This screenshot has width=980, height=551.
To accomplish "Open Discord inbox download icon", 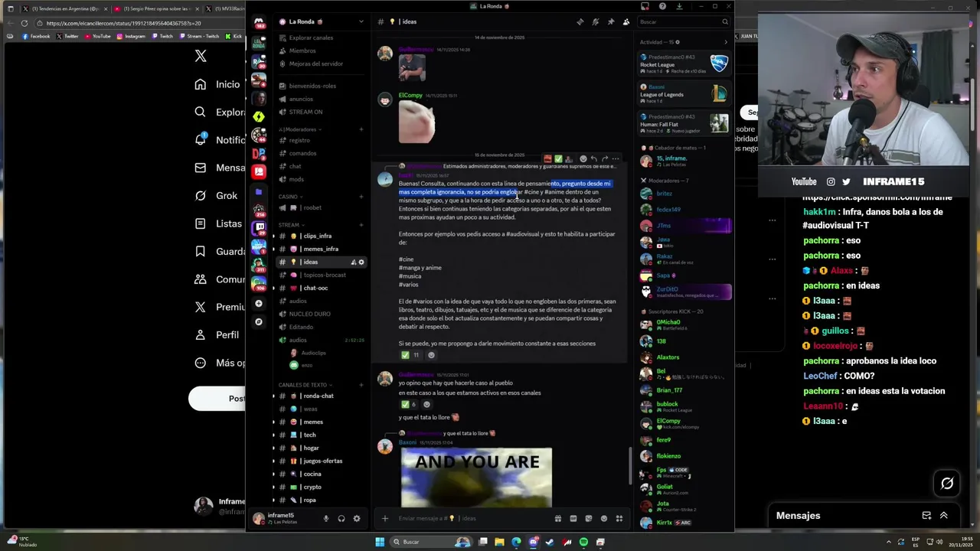I will click(x=678, y=6).
